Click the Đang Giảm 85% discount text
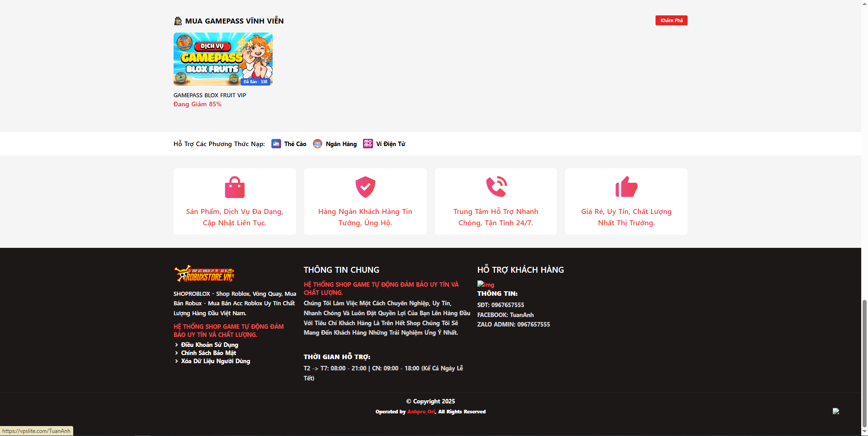868x436 pixels. (198, 104)
